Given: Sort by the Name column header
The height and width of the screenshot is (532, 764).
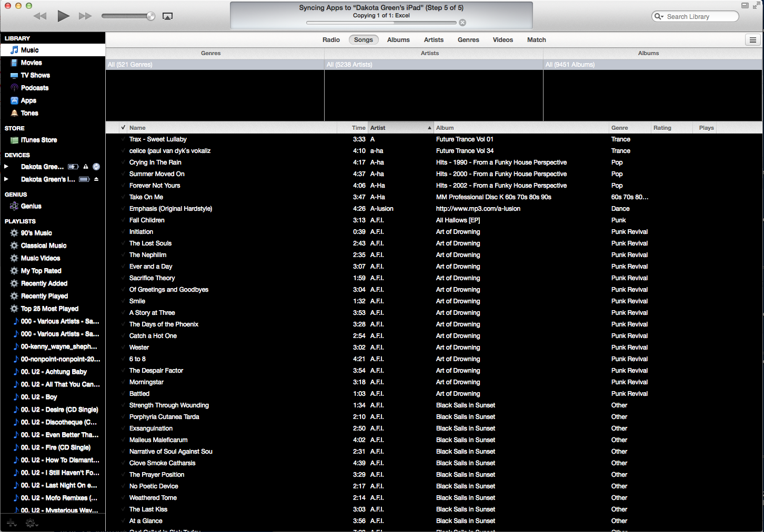Looking at the screenshot, I should tap(233, 128).
